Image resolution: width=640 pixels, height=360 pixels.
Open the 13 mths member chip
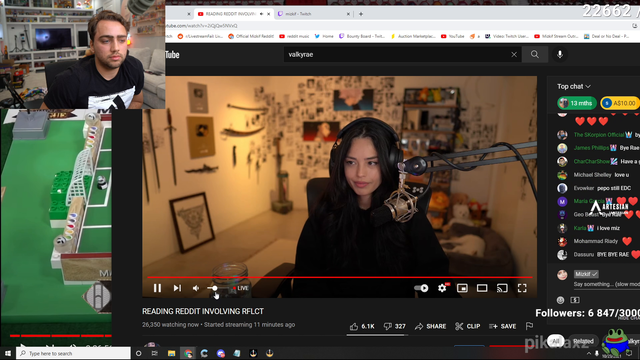(576, 103)
